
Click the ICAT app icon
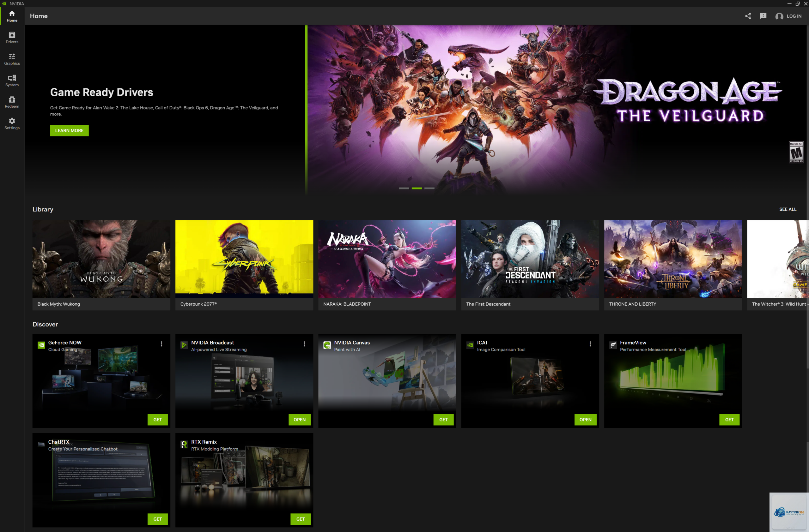tap(470, 345)
